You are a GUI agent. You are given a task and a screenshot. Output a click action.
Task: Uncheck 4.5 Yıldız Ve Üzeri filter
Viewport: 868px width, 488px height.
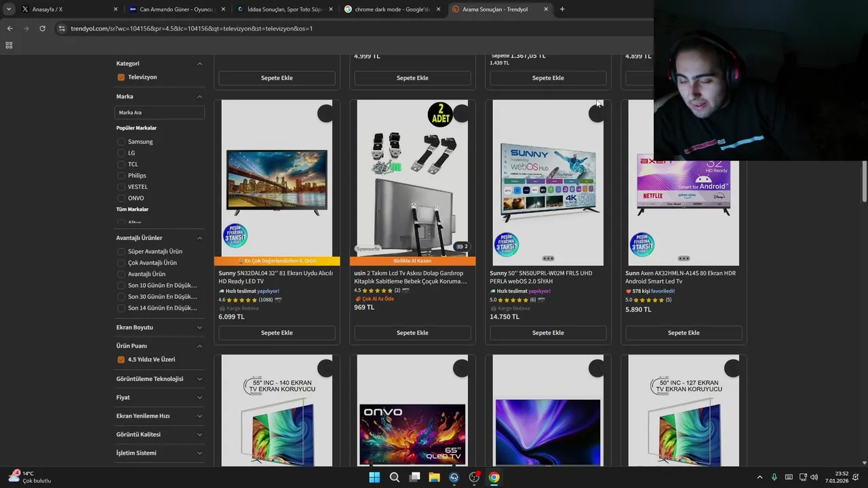121,360
